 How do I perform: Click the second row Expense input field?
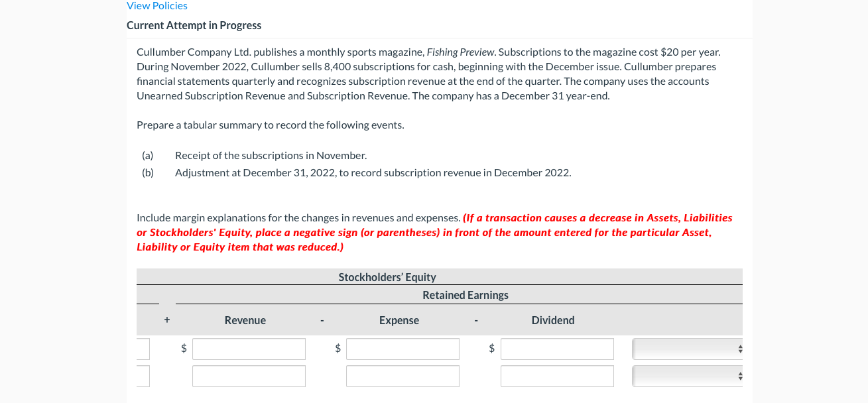click(x=403, y=376)
